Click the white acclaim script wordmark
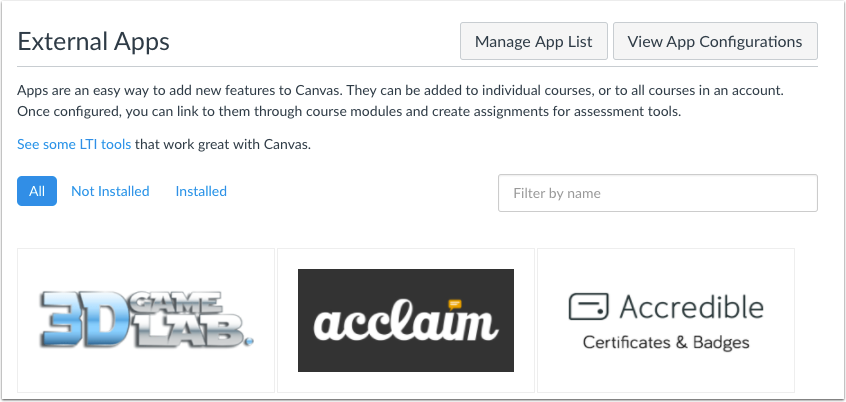The width and height of the screenshot is (846, 402). point(406,323)
